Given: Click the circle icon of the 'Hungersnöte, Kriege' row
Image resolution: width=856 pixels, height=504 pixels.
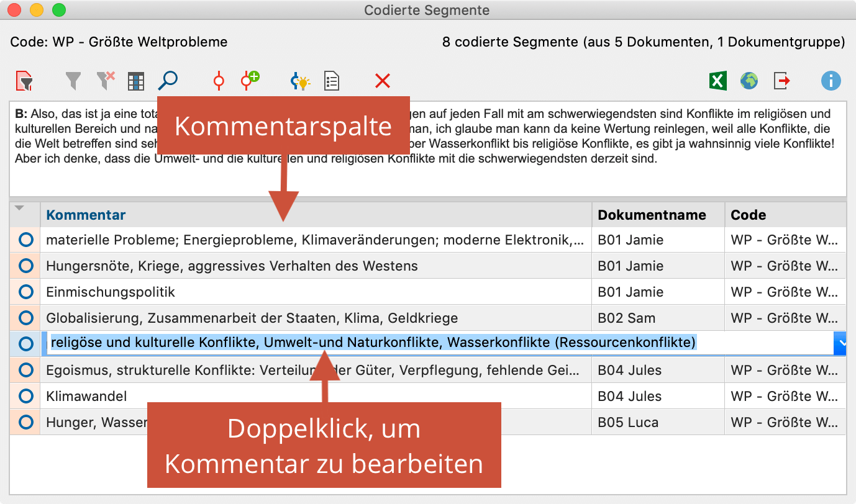Looking at the screenshot, I should [25, 266].
